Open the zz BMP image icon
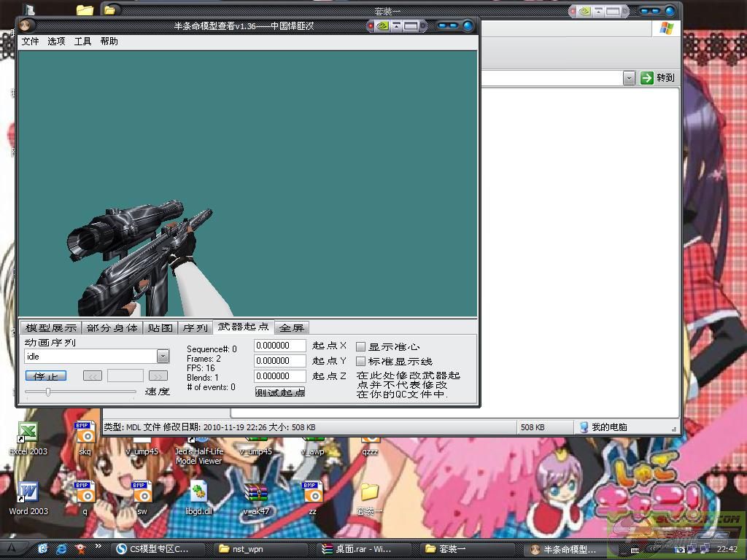Viewport: 747px width, 560px height. point(312,494)
